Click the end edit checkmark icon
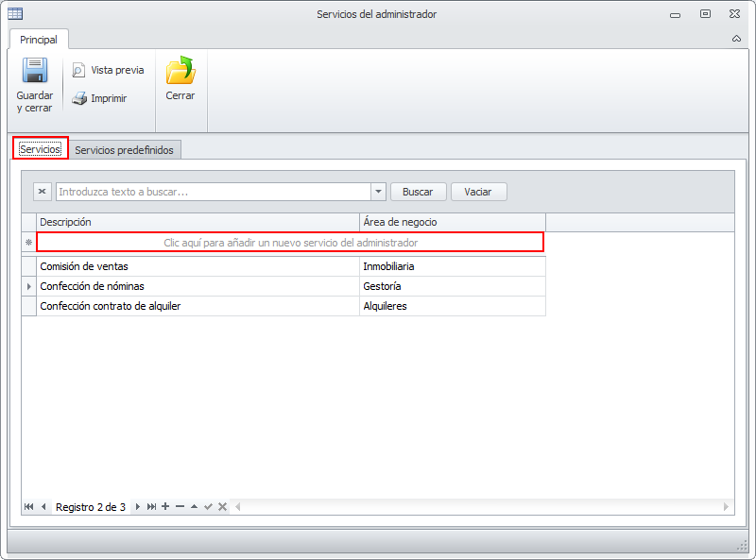Image resolution: width=756 pixels, height=560 pixels. [208, 506]
